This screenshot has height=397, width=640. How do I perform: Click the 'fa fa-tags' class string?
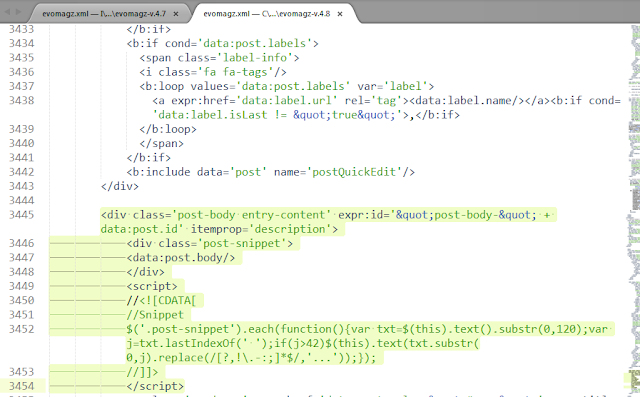point(236,72)
